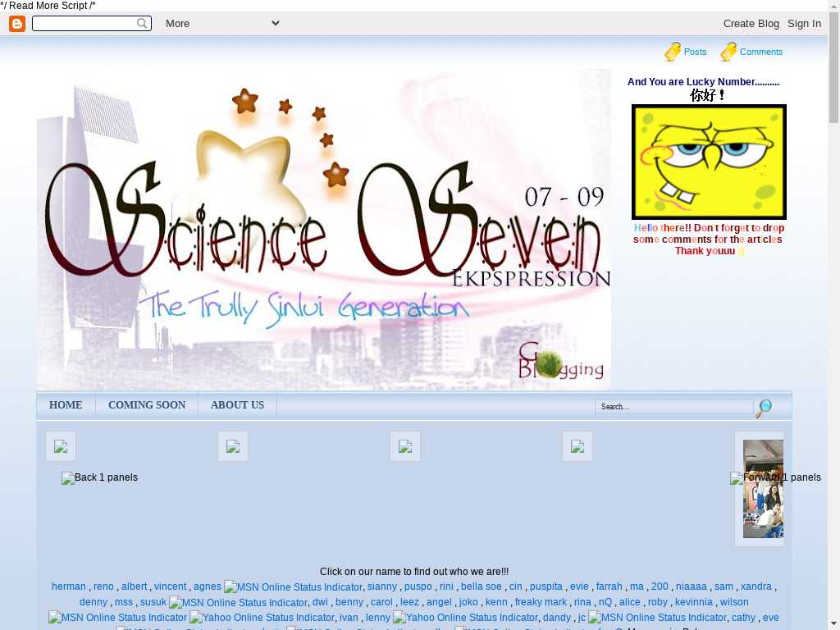Viewport: 840px width, 630px height.
Task: Click inside the blog Search input field
Action: (x=673, y=407)
